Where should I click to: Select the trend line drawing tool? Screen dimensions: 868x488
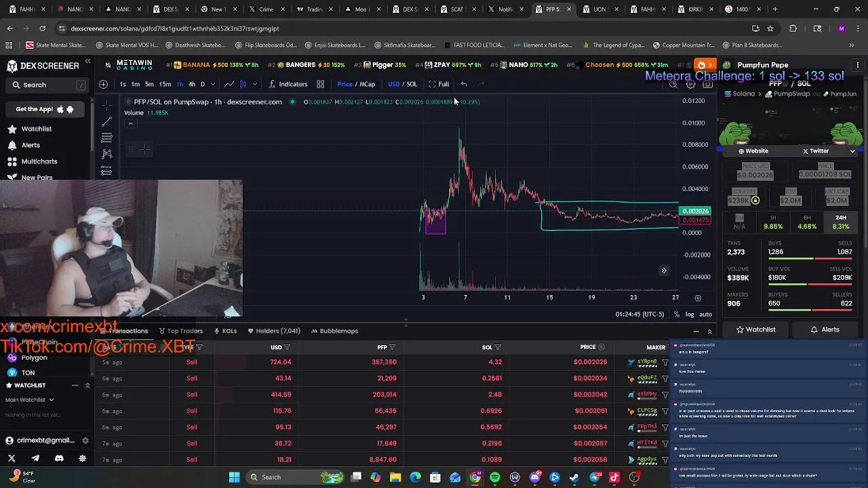(106, 122)
